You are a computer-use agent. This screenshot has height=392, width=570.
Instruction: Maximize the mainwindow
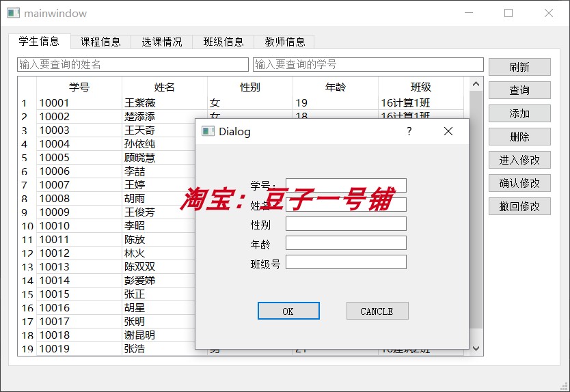[x=508, y=13]
